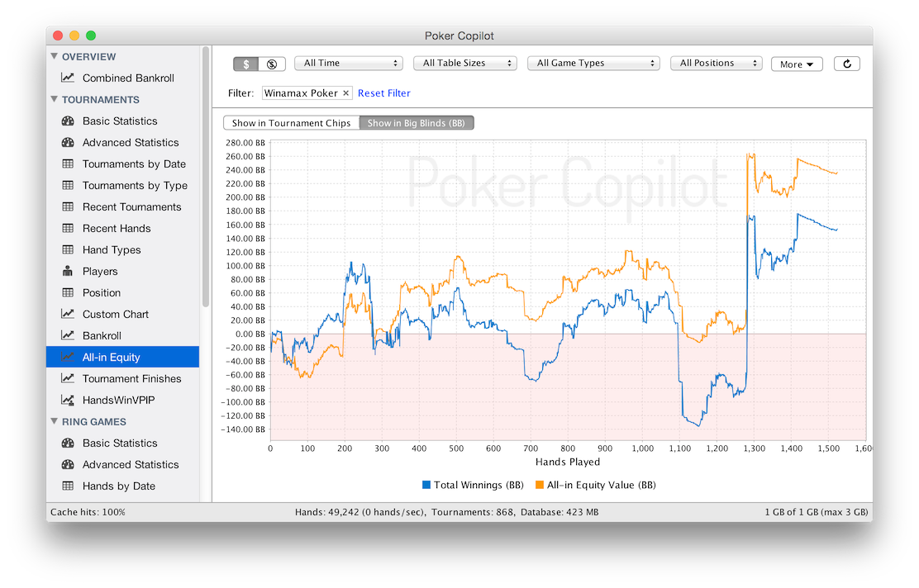
Task: Click the Bankroll chart icon
Action: [x=68, y=335]
